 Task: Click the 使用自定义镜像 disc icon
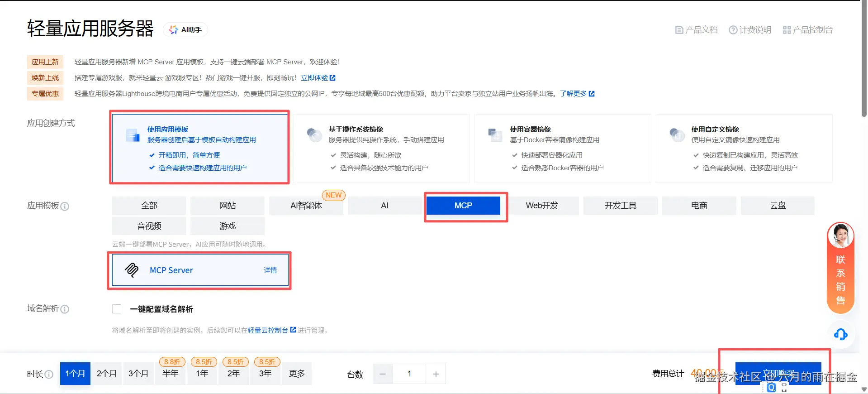(677, 135)
